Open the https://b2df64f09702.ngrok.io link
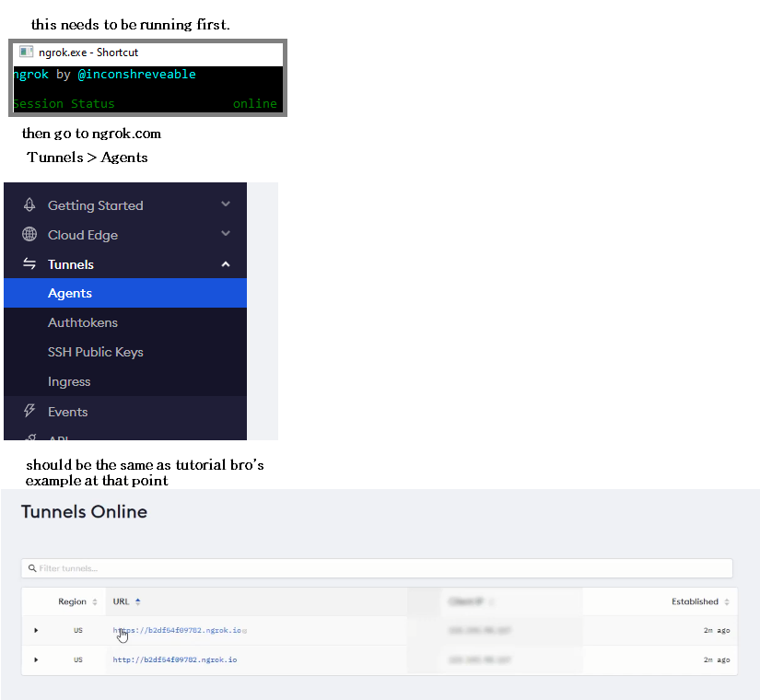This screenshot has height=700, width=760. coord(175,630)
